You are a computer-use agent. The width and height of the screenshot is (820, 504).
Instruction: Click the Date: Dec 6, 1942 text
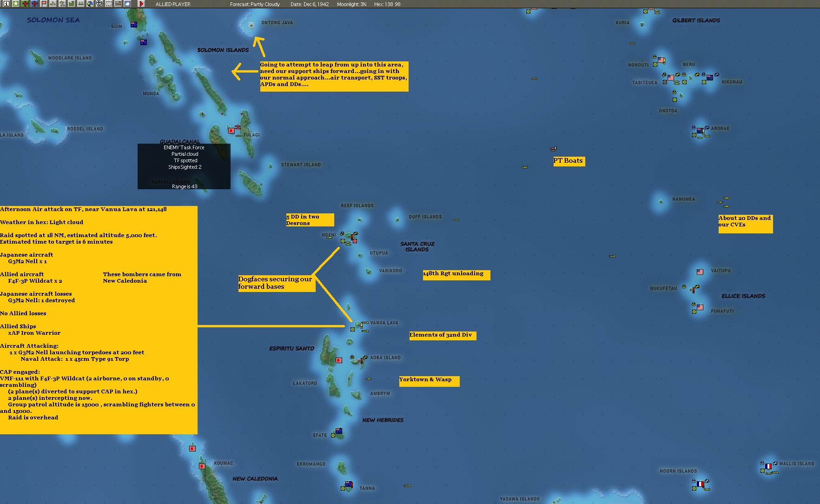pyautogui.click(x=310, y=4)
